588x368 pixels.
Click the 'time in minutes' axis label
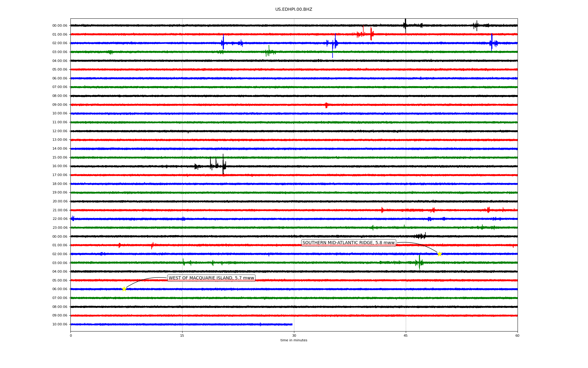pyautogui.click(x=294, y=340)
